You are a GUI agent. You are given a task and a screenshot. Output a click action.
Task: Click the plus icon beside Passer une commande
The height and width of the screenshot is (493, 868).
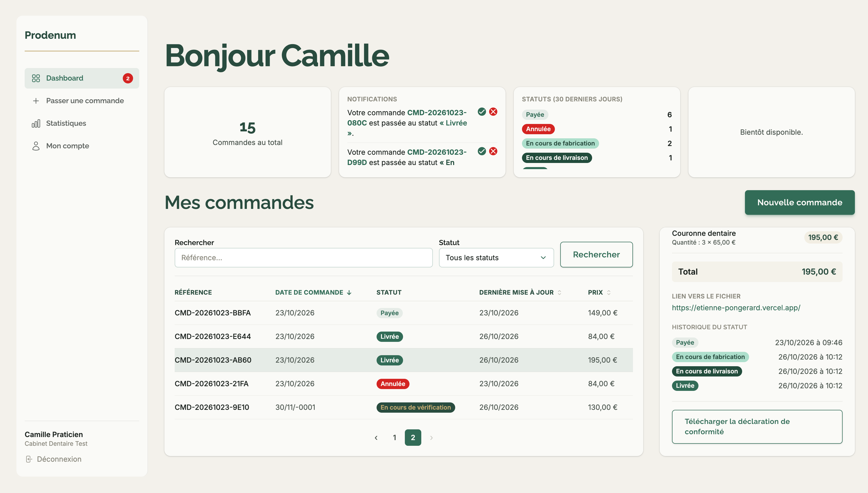(x=36, y=101)
